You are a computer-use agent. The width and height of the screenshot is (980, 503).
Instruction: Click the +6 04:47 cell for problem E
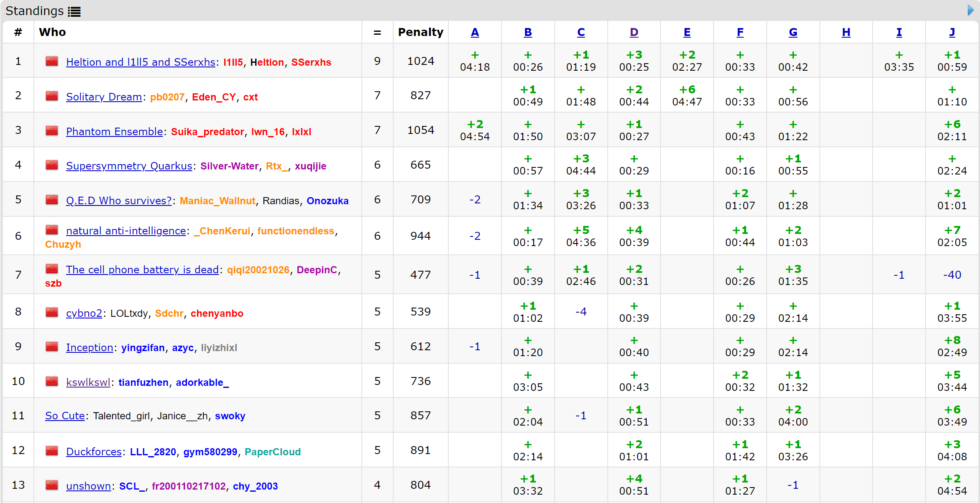(x=687, y=95)
